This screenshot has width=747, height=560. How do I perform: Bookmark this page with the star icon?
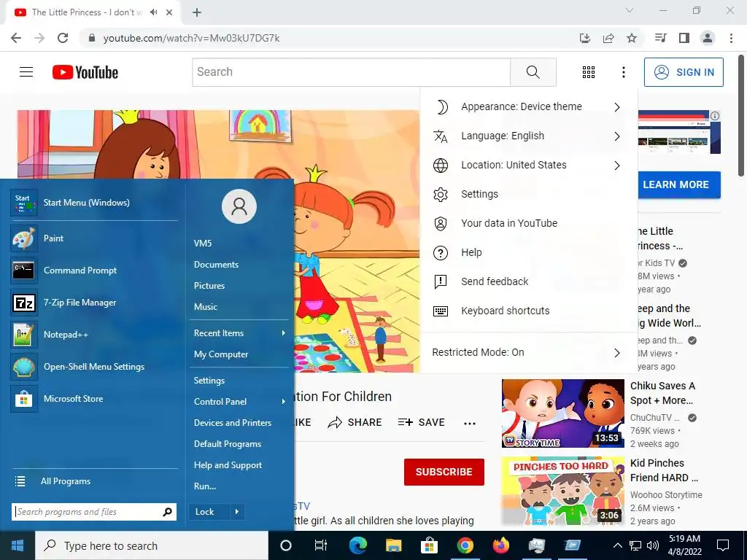click(632, 38)
